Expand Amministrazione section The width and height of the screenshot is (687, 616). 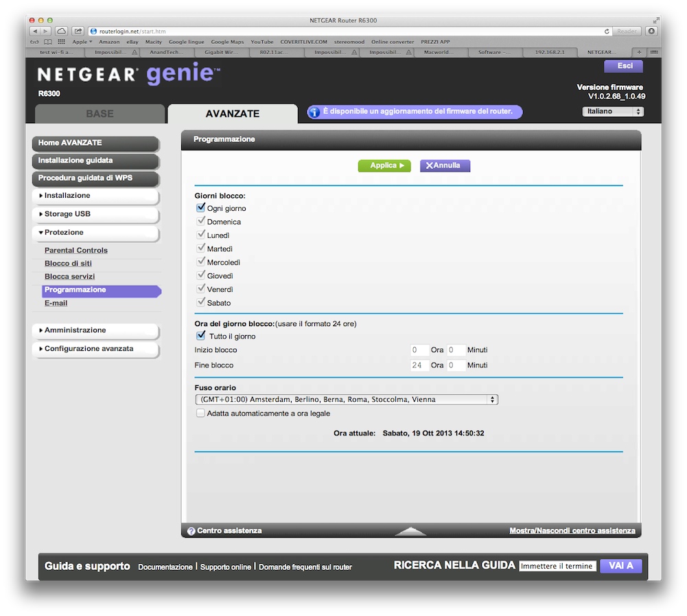(x=95, y=330)
